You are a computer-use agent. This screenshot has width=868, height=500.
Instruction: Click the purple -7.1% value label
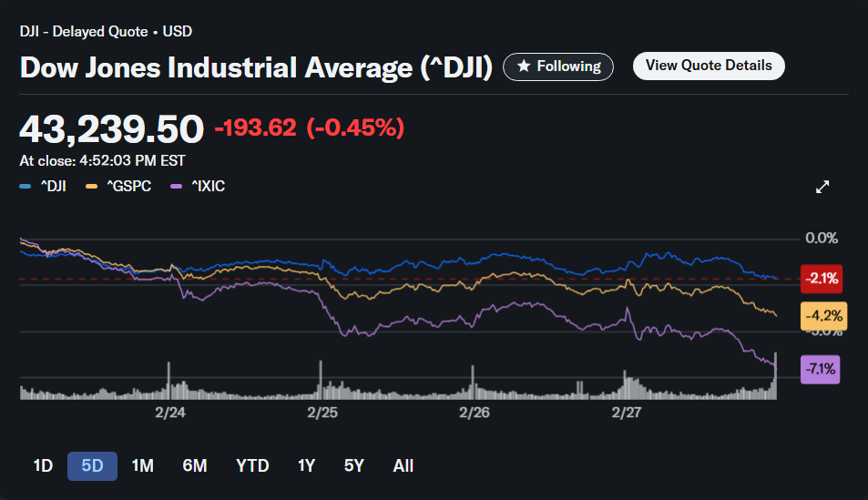click(821, 370)
